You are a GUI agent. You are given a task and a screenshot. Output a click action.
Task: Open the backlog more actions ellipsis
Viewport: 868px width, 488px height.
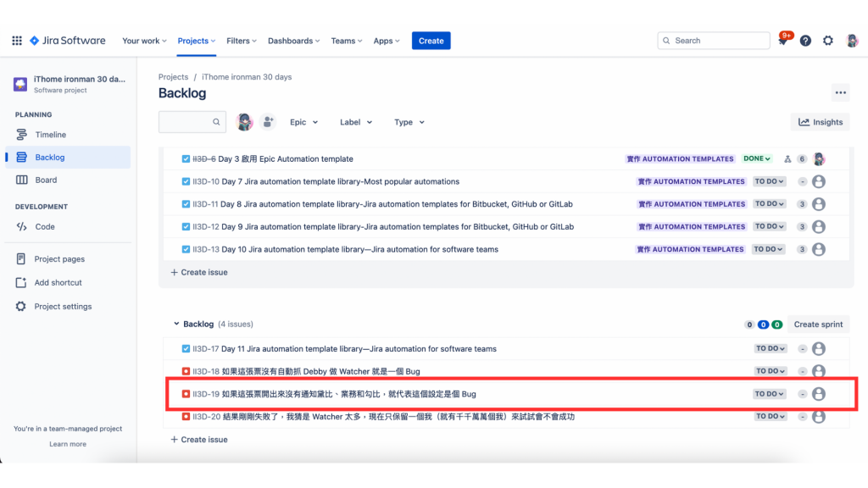coord(840,93)
